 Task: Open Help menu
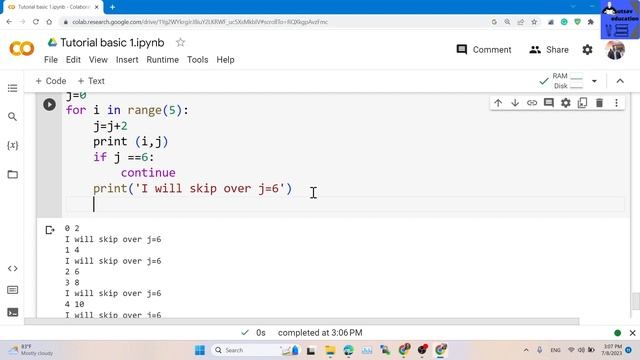pos(225,60)
